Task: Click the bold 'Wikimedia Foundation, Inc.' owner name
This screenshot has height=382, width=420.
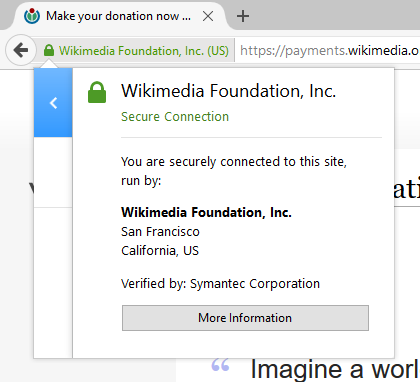Action: coord(206,212)
